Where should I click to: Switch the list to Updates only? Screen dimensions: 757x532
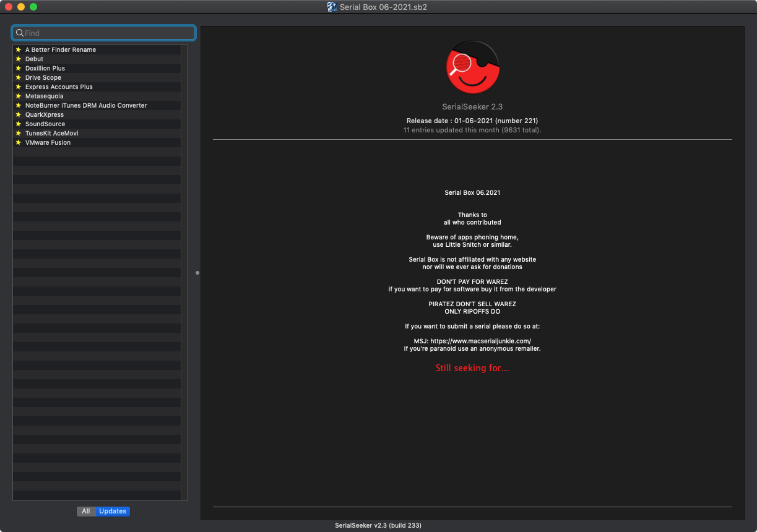tap(113, 511)
